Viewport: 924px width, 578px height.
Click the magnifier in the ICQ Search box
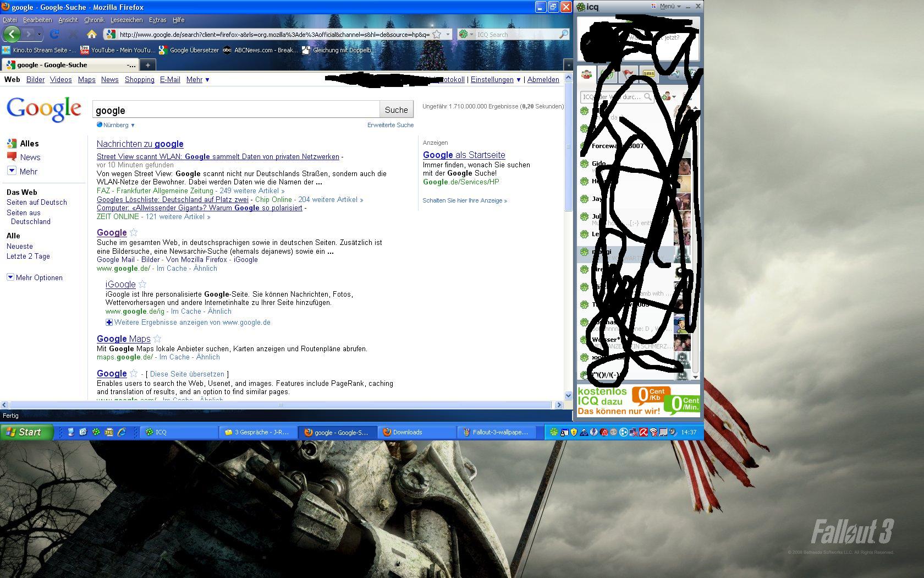point(563,34)
